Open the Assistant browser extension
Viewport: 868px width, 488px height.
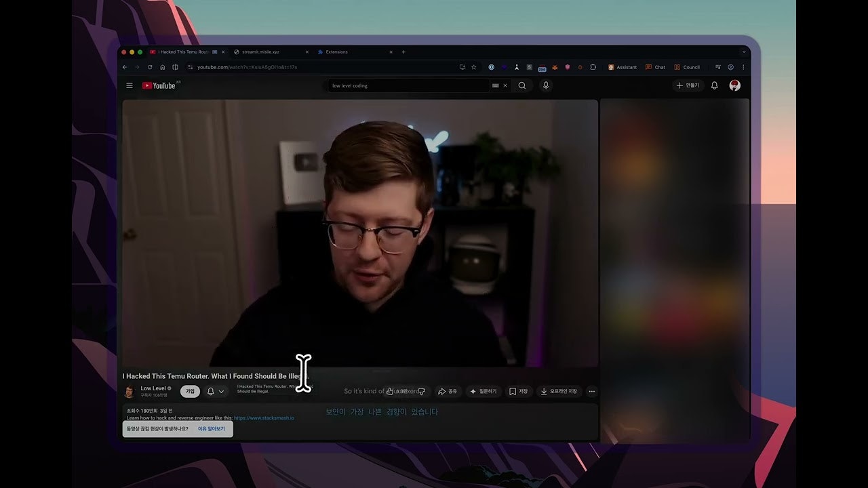[624, 67]
